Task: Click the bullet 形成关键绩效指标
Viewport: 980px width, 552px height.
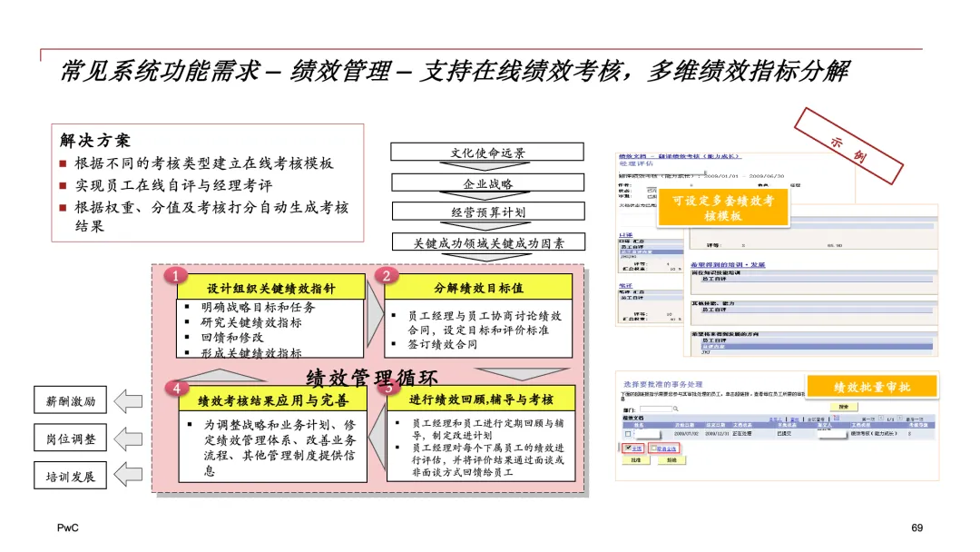Action: (x=250, y=352)
